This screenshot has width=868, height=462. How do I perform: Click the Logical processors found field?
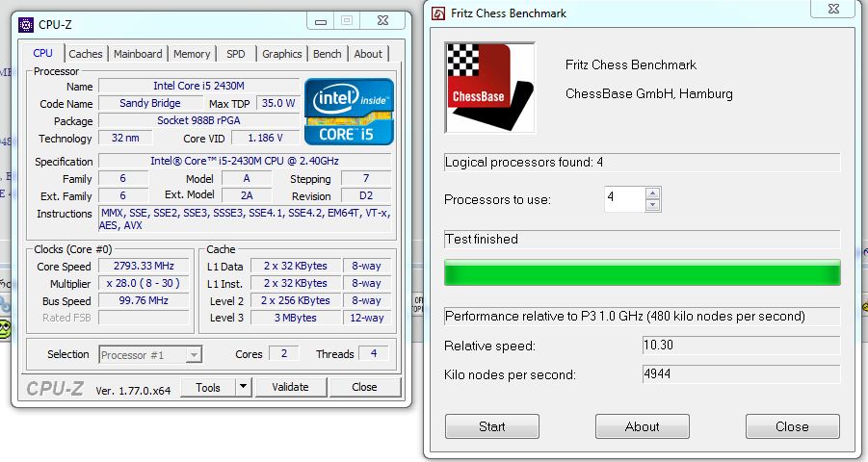click(x=643, y=162)
